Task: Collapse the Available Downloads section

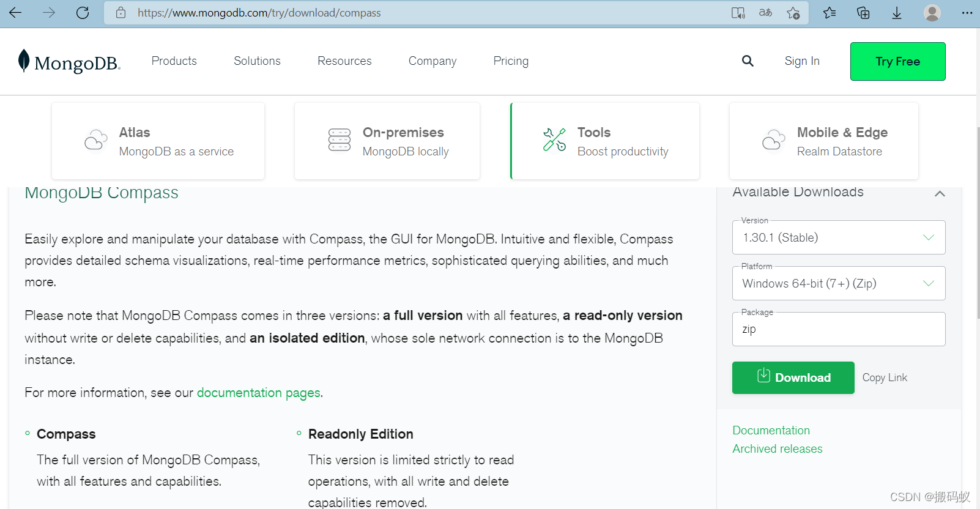Action: click(940, 194)
